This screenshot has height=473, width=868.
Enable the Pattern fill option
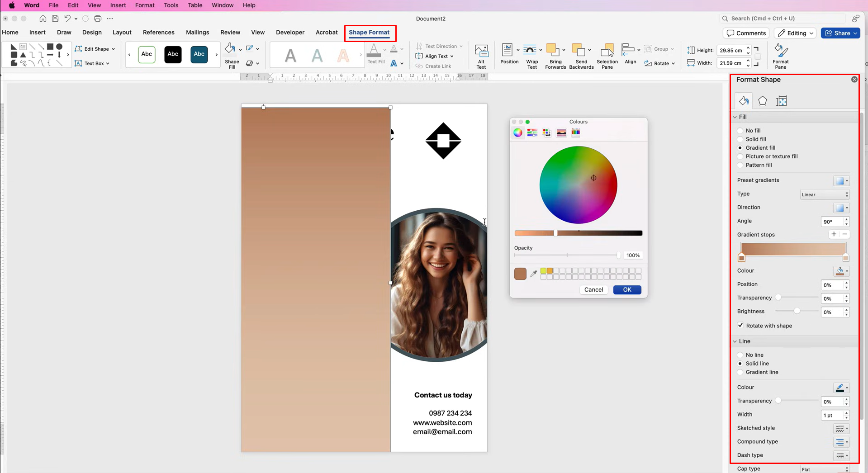coord(740,165)
